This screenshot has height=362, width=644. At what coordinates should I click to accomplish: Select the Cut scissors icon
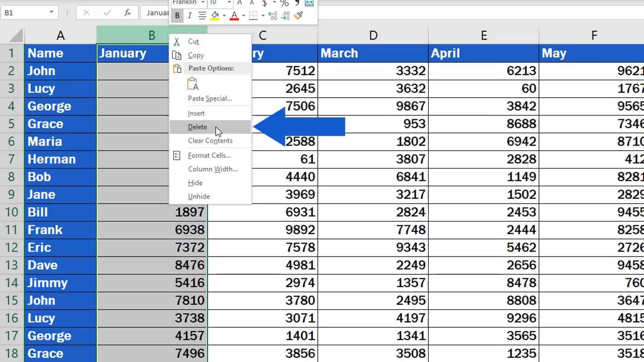coord(177,41)
